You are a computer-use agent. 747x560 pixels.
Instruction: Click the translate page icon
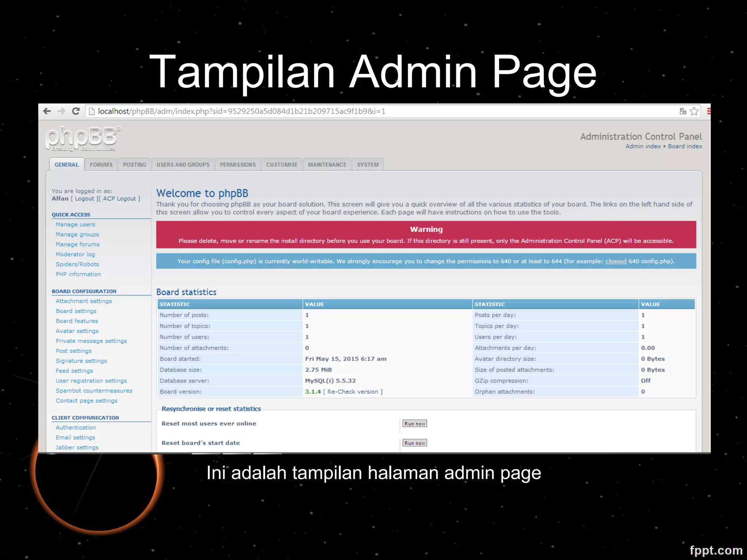[683, 111]
